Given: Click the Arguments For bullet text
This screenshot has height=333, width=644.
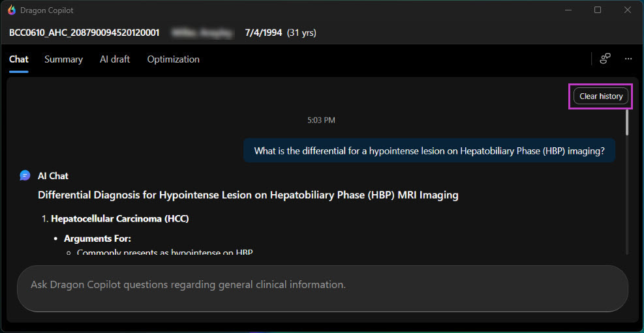Looking at the screenshot, I should point(97,239).
